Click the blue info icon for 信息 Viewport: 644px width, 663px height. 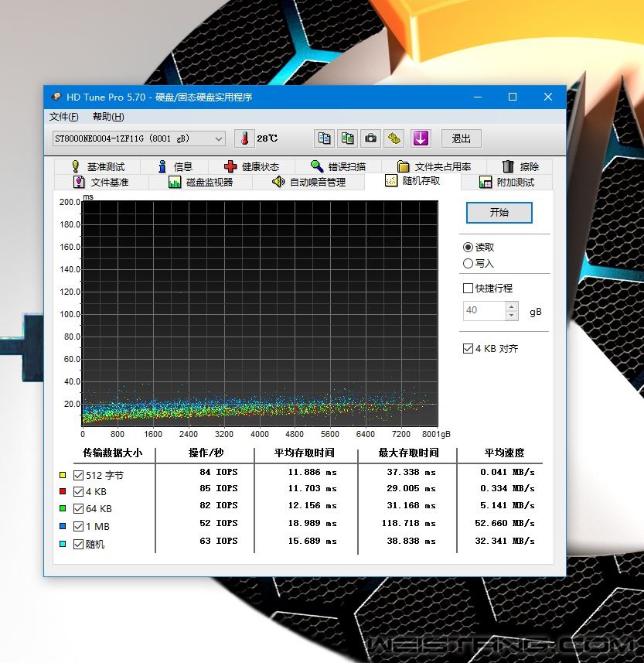tap(162, 166)
